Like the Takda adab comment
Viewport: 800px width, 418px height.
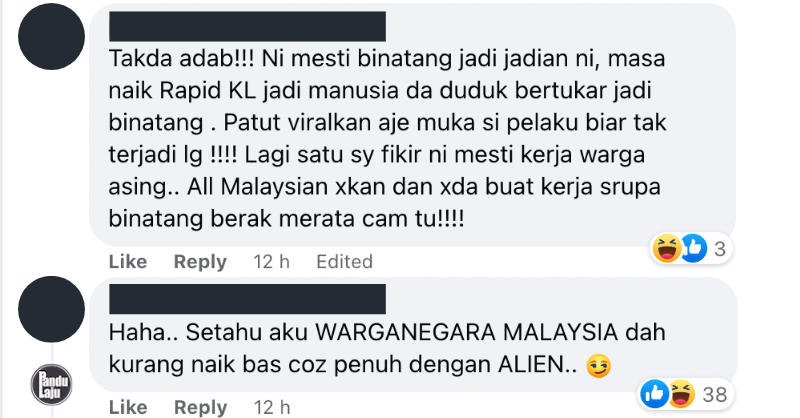(128, 262)
